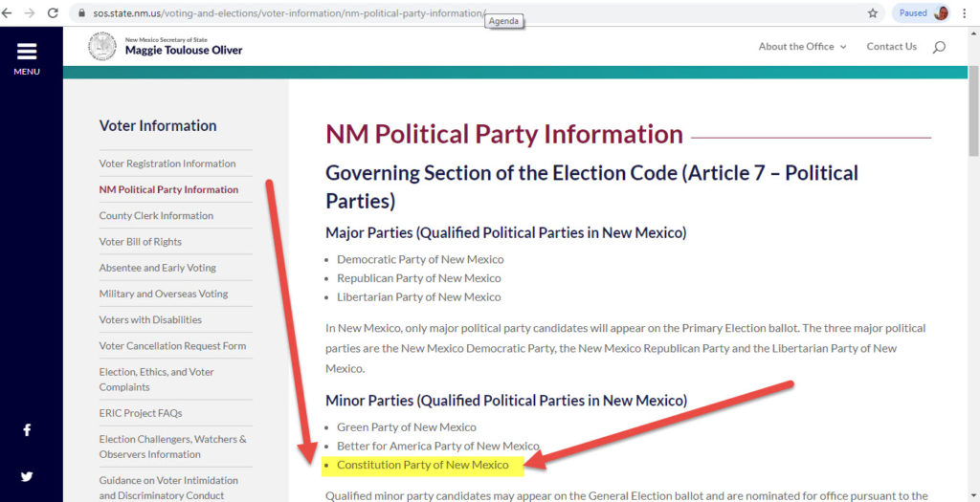Click Republican Party of New Mexico
This screenshot has height=502, width=980.
point(419,278)
